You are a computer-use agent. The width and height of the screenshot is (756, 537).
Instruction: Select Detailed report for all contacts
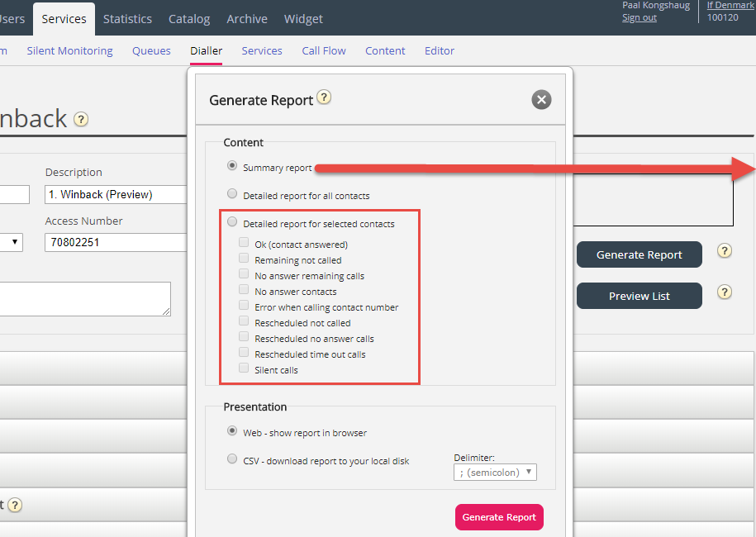pos(232,194)
